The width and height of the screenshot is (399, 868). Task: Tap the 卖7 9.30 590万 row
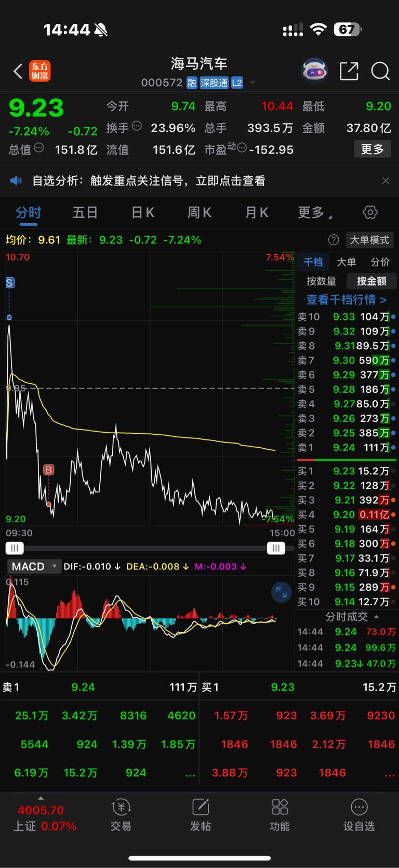pos(347,360)
